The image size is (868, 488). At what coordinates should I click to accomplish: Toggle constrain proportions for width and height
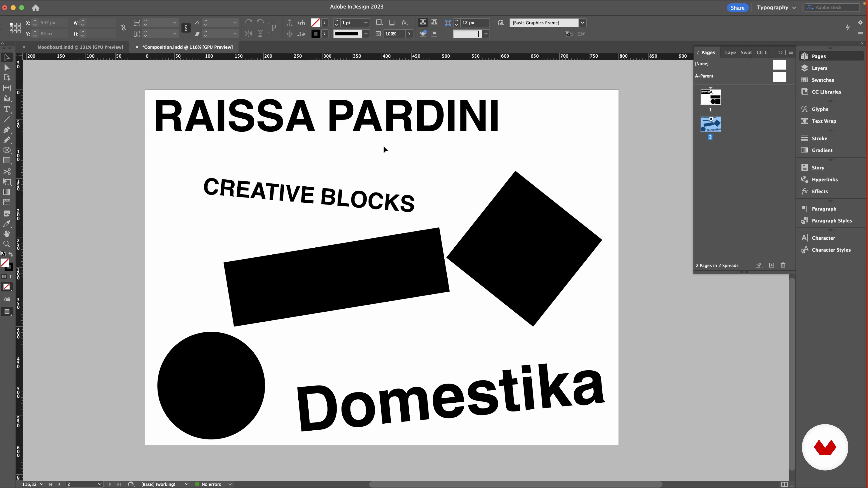tap(123, 28)
